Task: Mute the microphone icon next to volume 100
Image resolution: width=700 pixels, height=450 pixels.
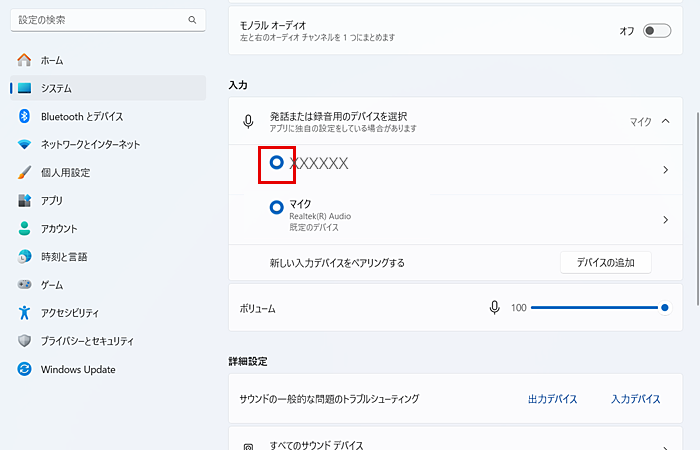Action: tap(494, 308)
